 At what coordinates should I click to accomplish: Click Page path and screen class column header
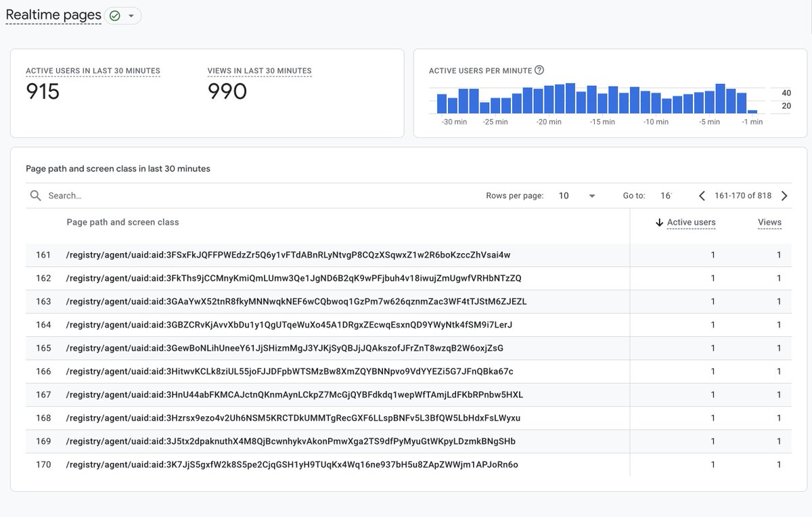point(122,222)
